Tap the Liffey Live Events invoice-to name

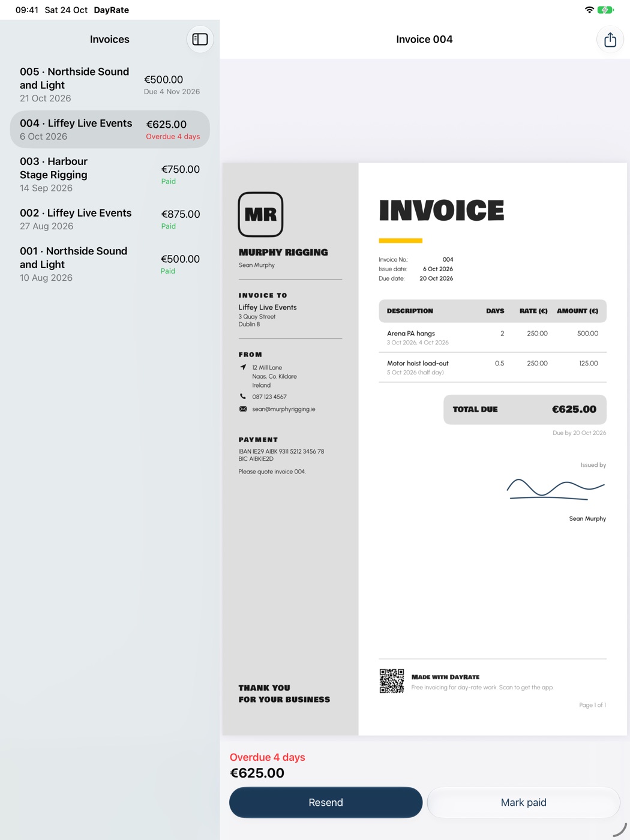(268, 307)
